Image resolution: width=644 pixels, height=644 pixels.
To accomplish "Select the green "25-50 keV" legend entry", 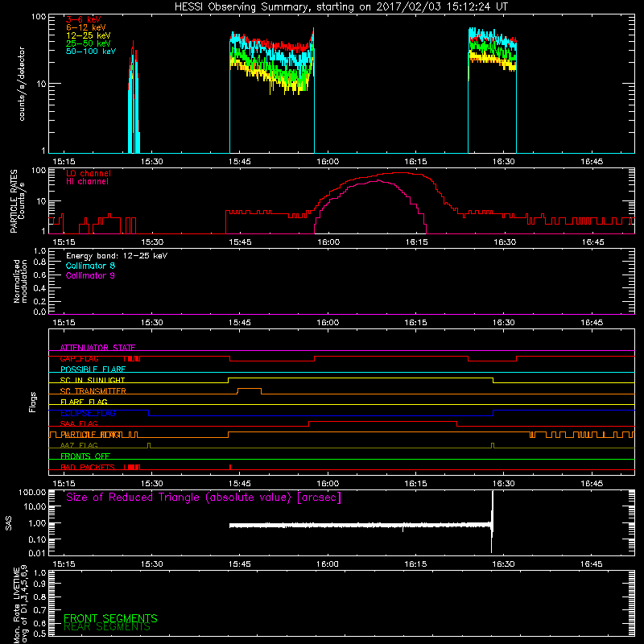I will coord(88,43).
